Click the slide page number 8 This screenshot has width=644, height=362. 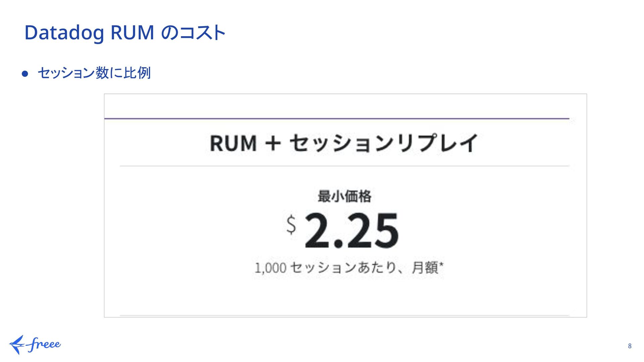[630, 346]
